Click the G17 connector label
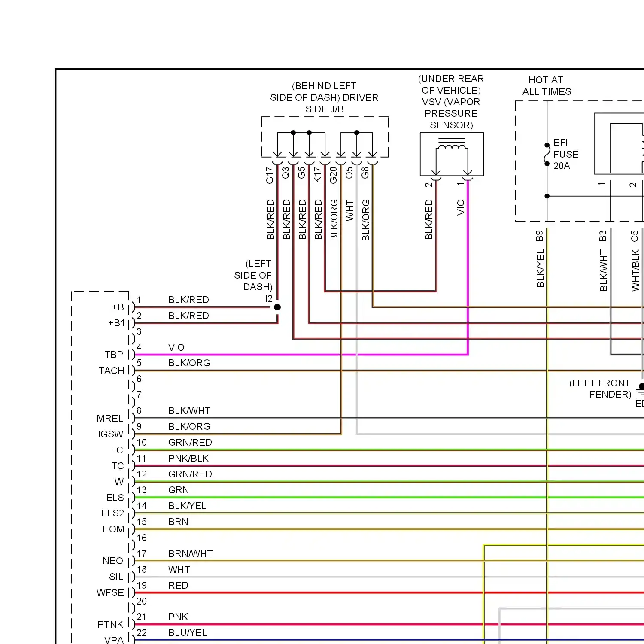Image resolution: width=644 pixels, height=644 pixels. click(270, 175)
